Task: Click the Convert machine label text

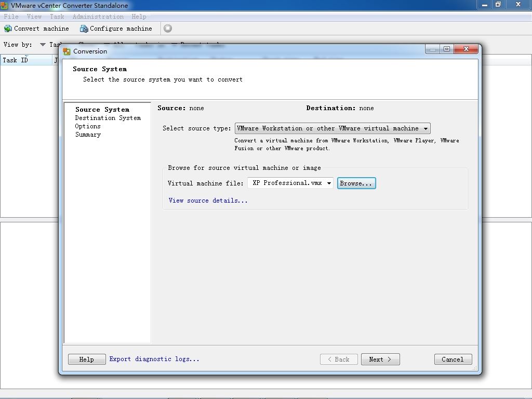Action: (42, 29)
